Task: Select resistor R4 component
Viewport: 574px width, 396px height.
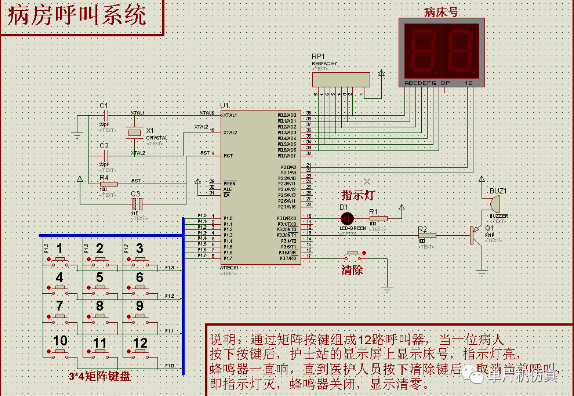Action: point(109,184)
